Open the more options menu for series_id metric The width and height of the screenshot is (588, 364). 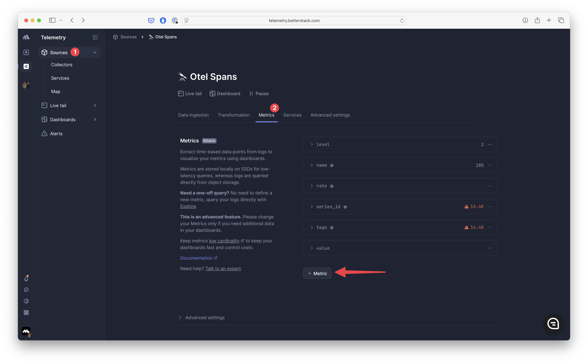[490, 207]
